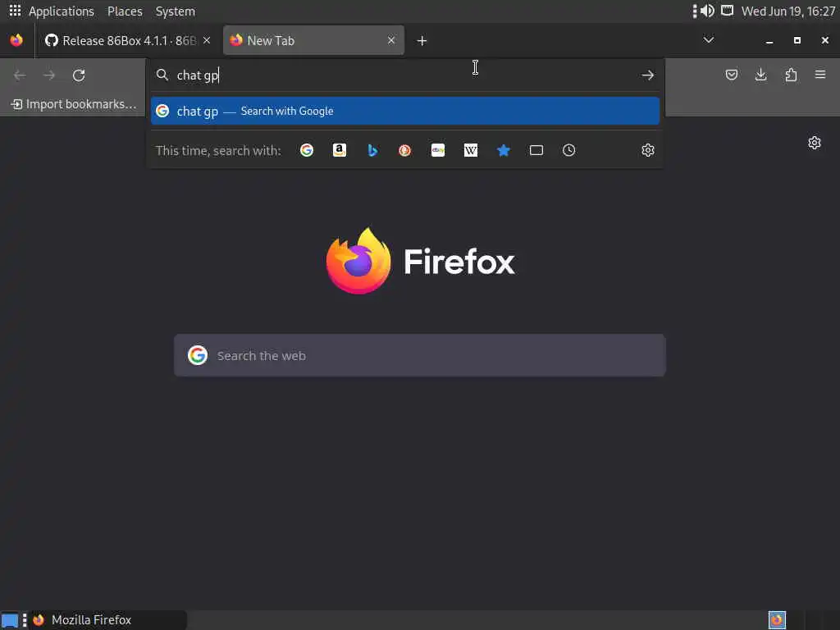
Task: Switch to the Release 86Box 4.1.1 tab
Action: [128, 41]
